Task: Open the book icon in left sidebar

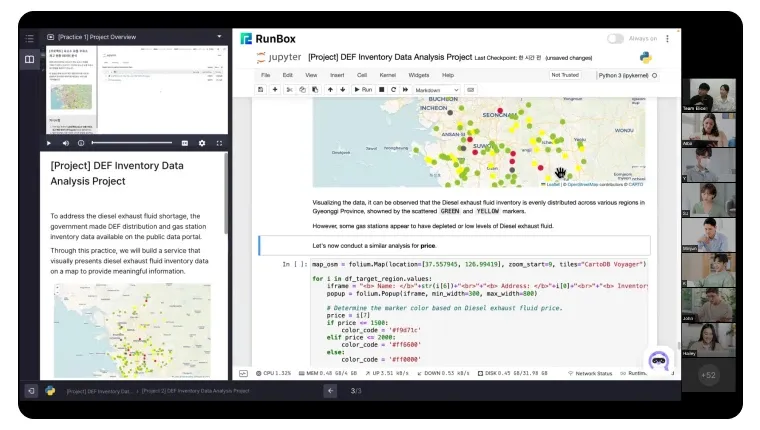Action: (29, 59)
